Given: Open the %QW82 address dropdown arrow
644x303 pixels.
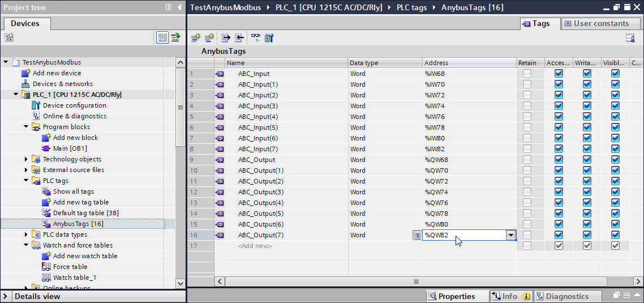Looking at the screenshot, I should (511, 235).
